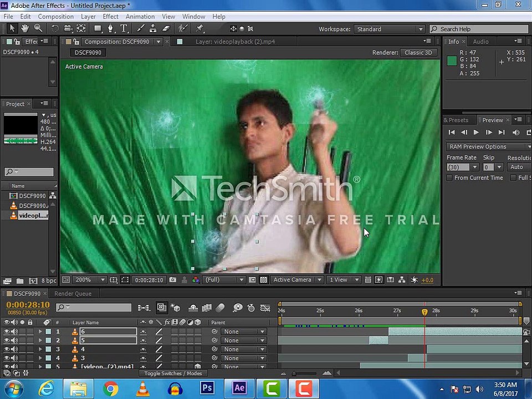Click the Fast Previews icon
Image resolution: width=532 pixels, height=399 pixels.
click(x=379, y=280)
